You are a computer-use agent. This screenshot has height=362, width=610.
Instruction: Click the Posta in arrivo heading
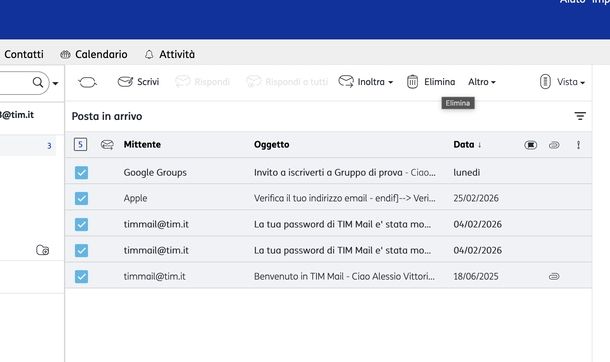(107, 116)
